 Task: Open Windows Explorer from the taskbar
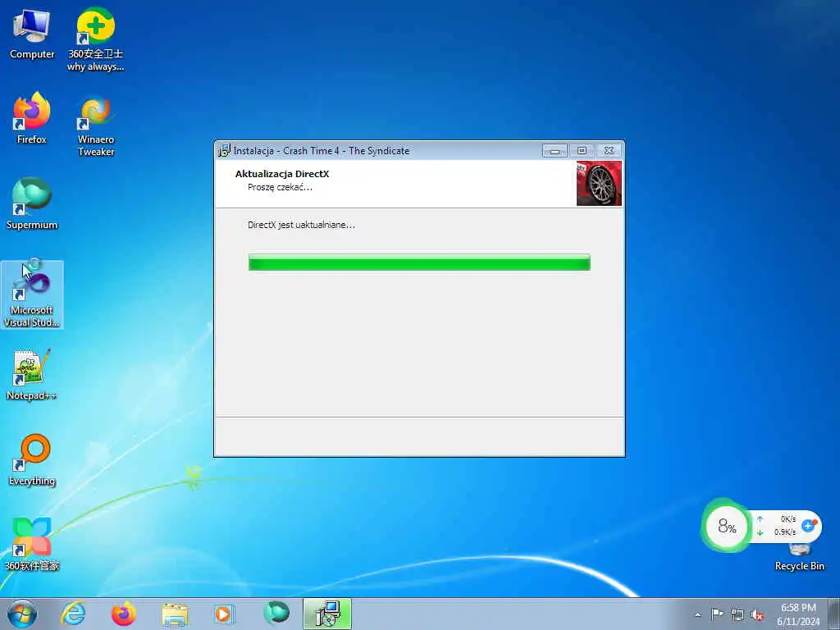[x=175, y=614]
